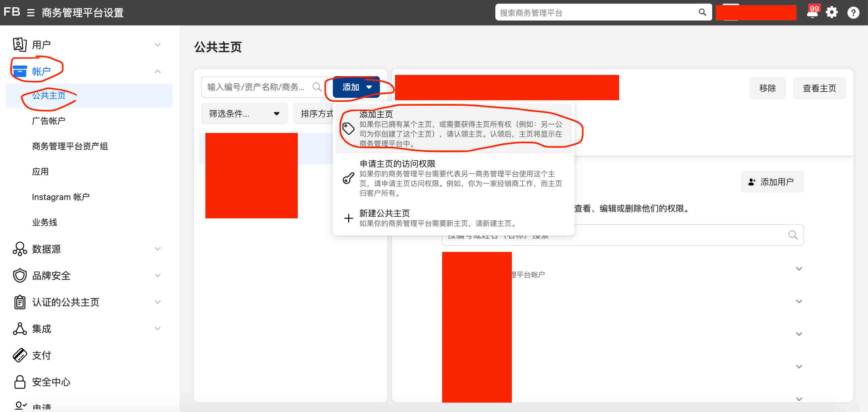The width and height of the screenshot is (868, 412).
Task: Click magnifier icon in asset search field
Action: pyautogui.click(x=317, y=87)
